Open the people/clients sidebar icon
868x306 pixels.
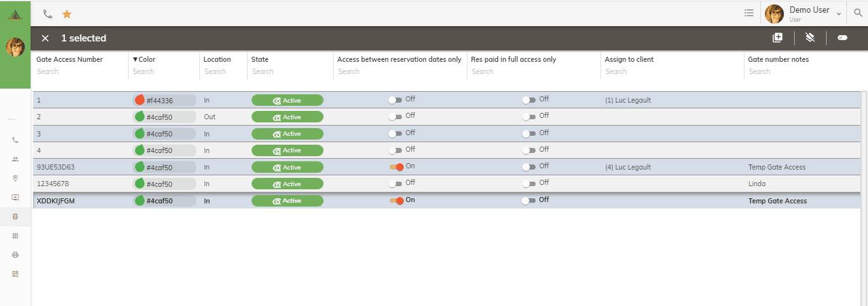(15, 159)
